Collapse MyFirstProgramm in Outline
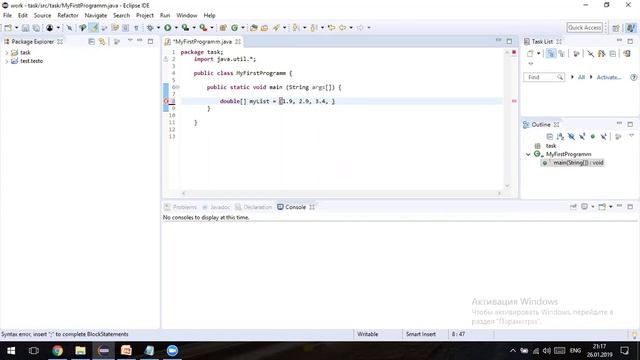Image resolution: width=640 pixels, height=360 pixels. (x=528, y=154)
